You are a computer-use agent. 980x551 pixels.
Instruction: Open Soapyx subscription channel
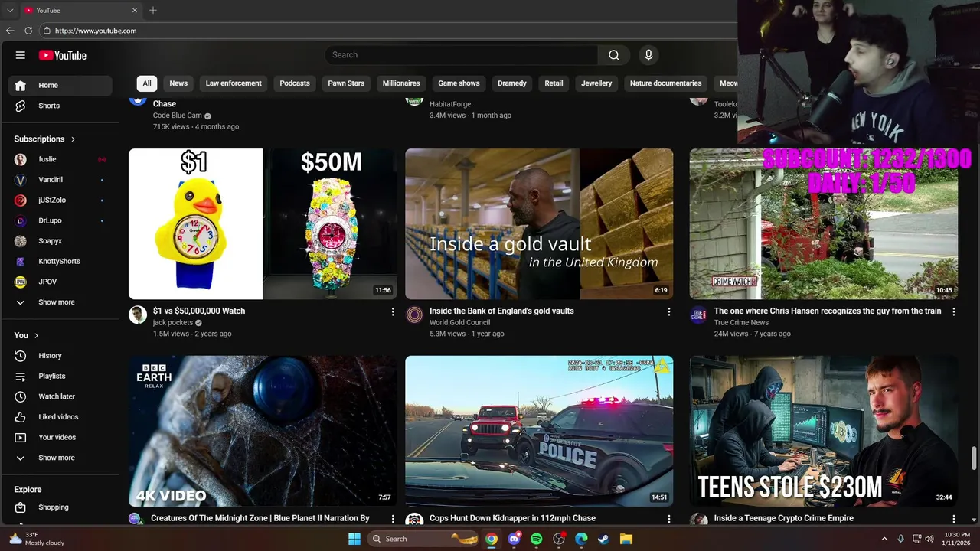tap(60, 241)
